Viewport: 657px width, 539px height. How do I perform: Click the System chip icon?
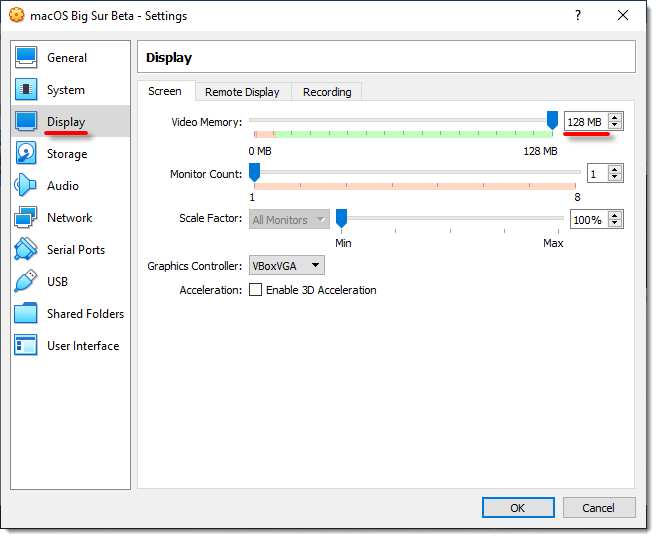pyautogui.click(x=26, y=89)
